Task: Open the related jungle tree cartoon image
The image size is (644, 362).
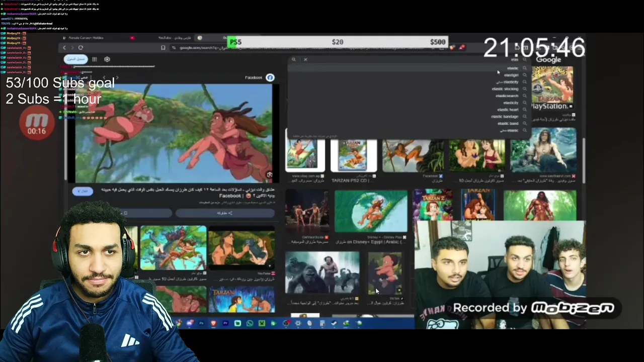Action: point(173,248)
